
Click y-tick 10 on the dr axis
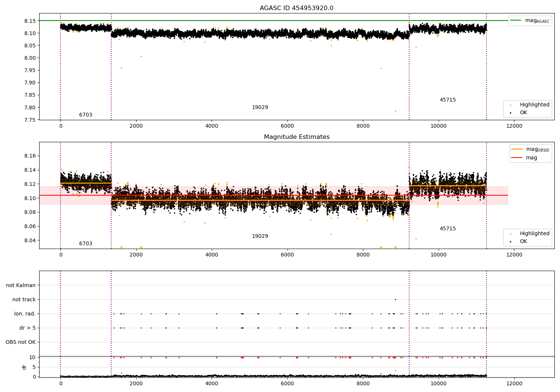(x=32, y=357)
